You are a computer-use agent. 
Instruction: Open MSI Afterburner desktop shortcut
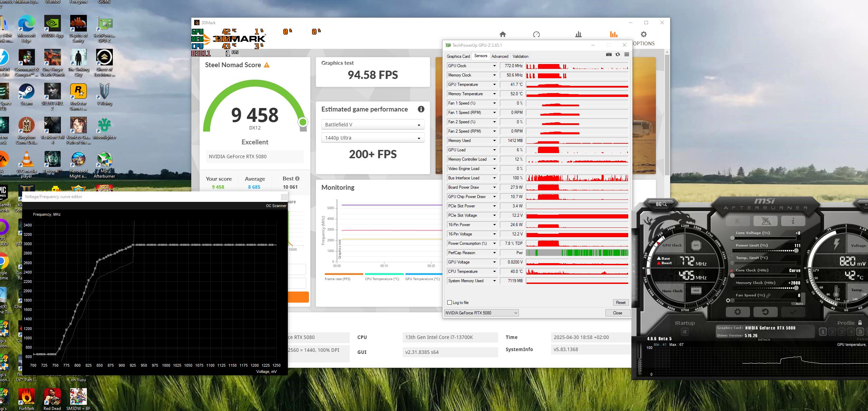click(104, 165)
